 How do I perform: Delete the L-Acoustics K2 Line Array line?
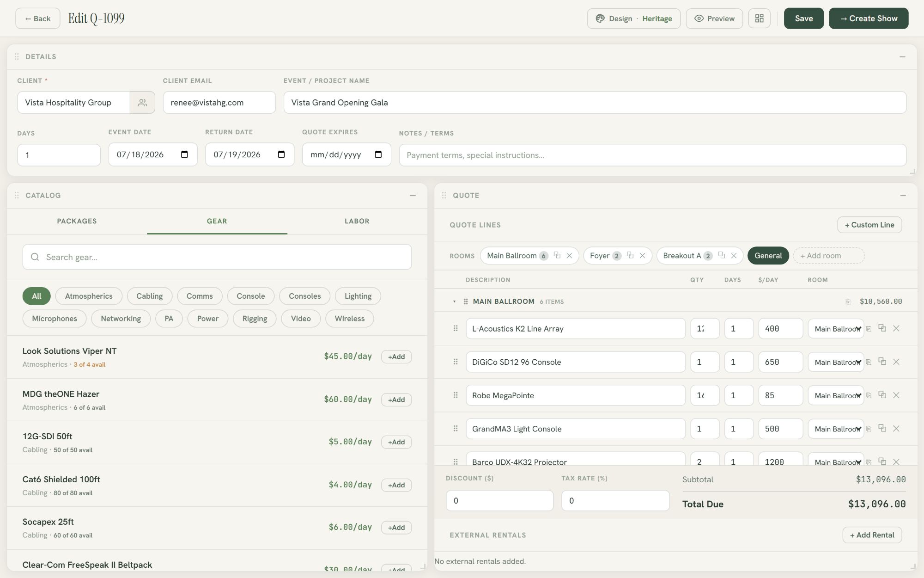(x=896, y=328)
